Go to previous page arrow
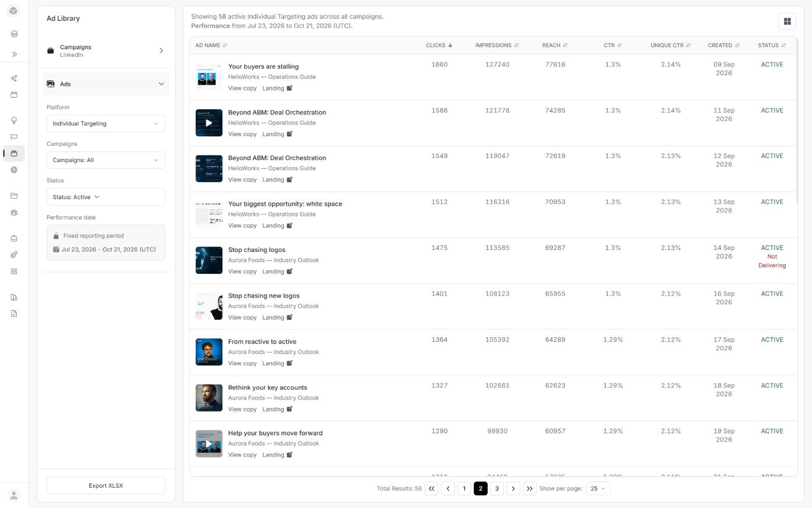Viewport: 812px width, 508px height. (448, 489)
